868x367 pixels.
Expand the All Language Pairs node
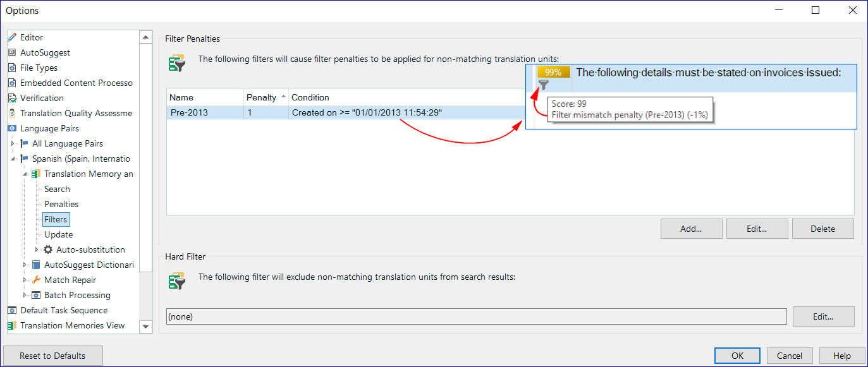13,144
